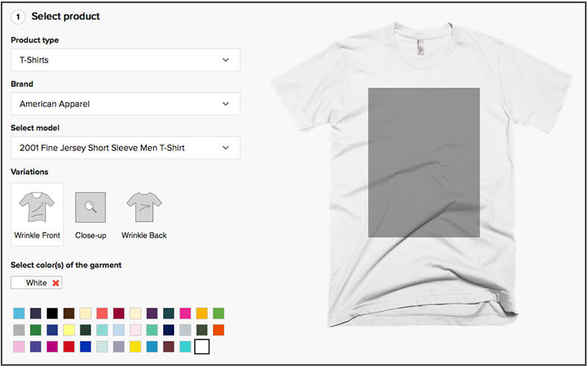
Task: Select the hot pink color swatch
Action: [x=185, y=314]
